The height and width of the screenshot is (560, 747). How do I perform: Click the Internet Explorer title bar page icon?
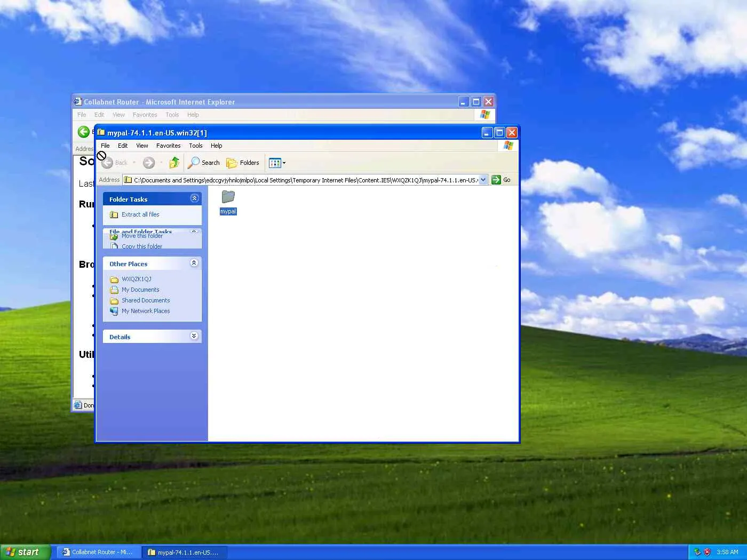point(78,101)
